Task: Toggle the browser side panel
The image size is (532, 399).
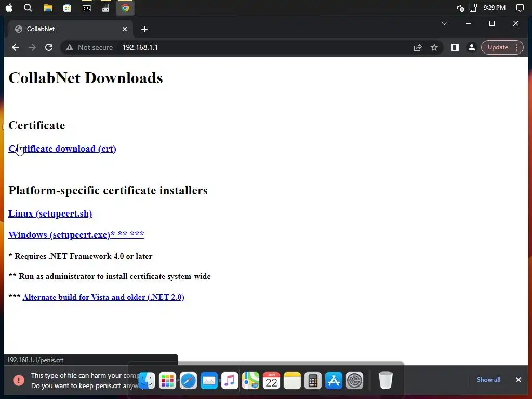Action: pyautogui.click(x=455, y=47)
